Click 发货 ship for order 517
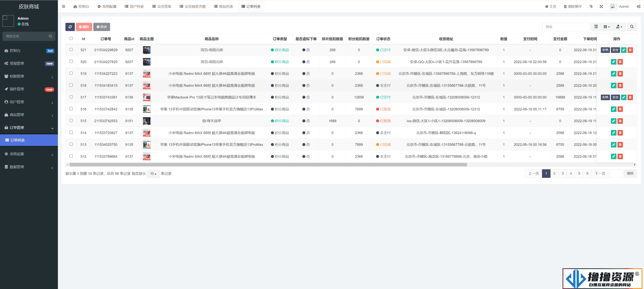This screenshot has width=644, height=289. (x=615, y=97)
